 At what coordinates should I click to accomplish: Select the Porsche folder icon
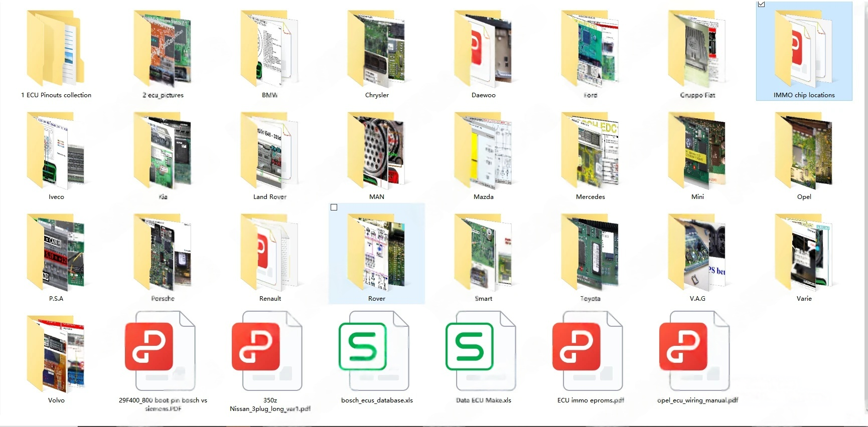163,252
